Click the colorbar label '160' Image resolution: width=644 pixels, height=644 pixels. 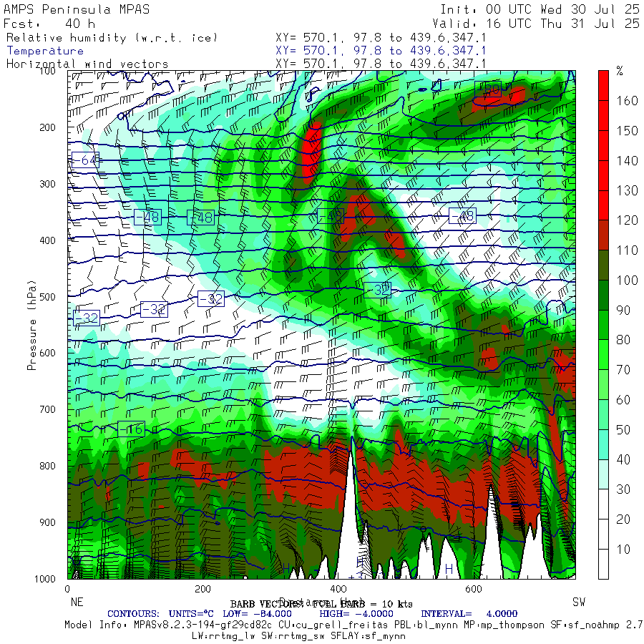pos(627,101)
